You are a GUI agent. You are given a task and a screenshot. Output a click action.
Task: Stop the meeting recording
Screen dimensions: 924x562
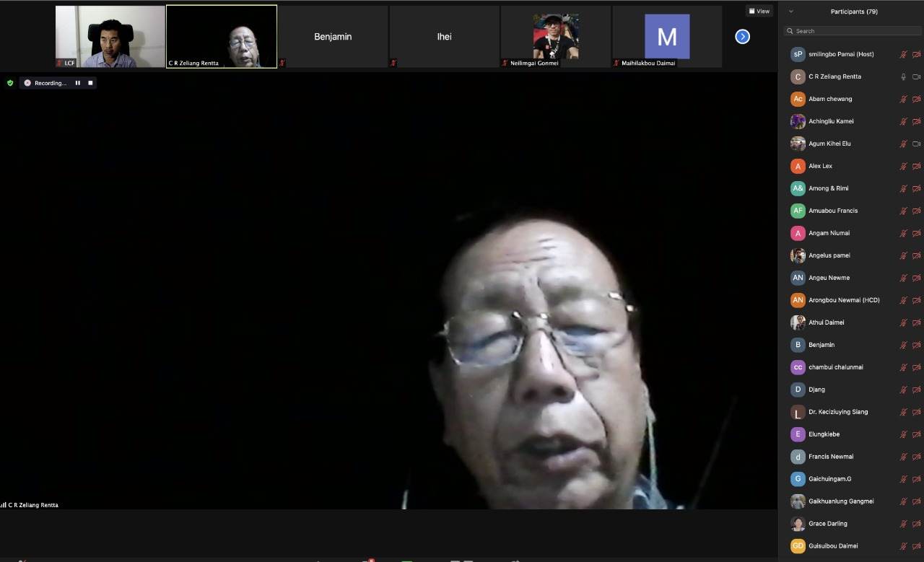[90, 83]
